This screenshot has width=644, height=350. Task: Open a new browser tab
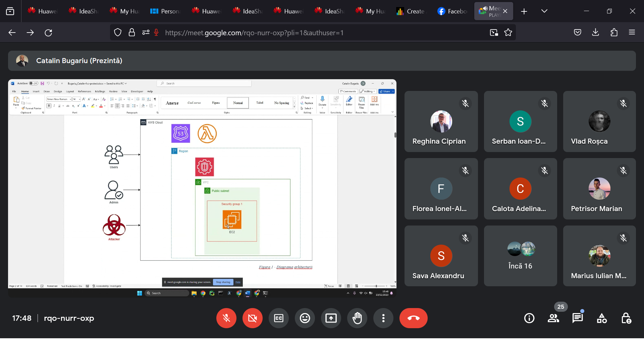(x=524, y=11)
